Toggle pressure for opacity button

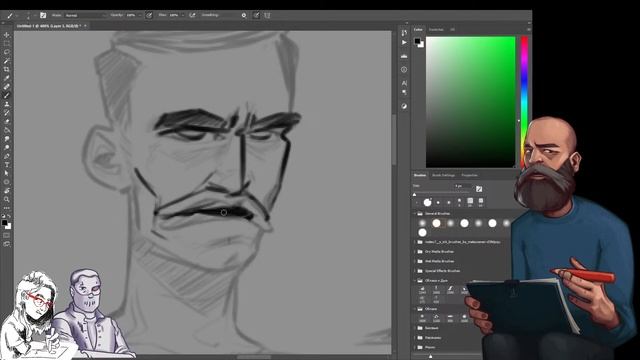point(149,15)
